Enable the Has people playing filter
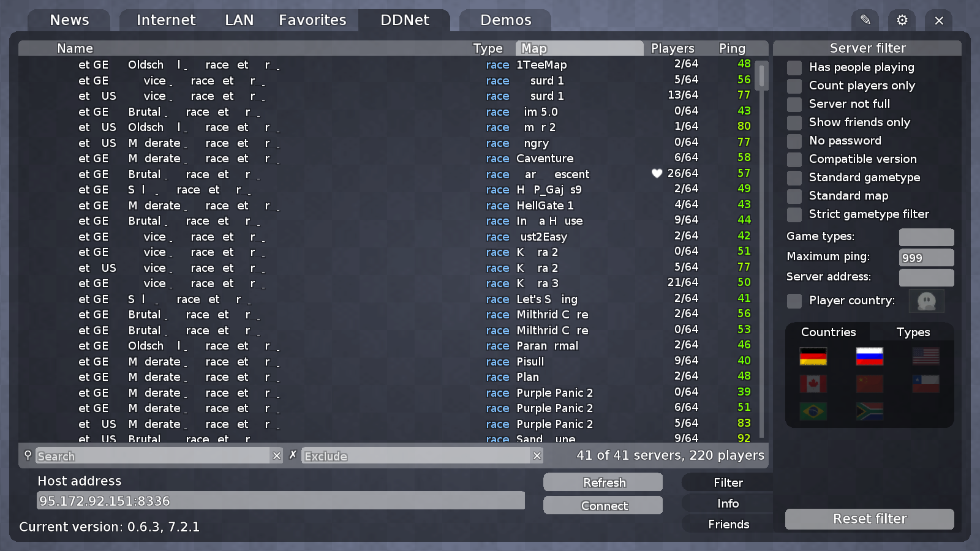980x551 pixels. tap(794, 67)
